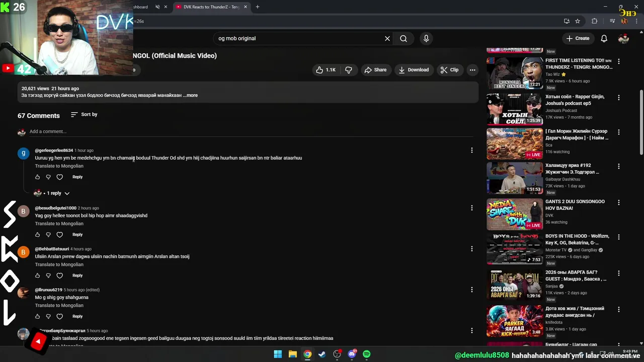The height and width of the screenshot is (362, 644).
Task: Heart the llrunuu6219 comment
Action: [x=59, y=316]
